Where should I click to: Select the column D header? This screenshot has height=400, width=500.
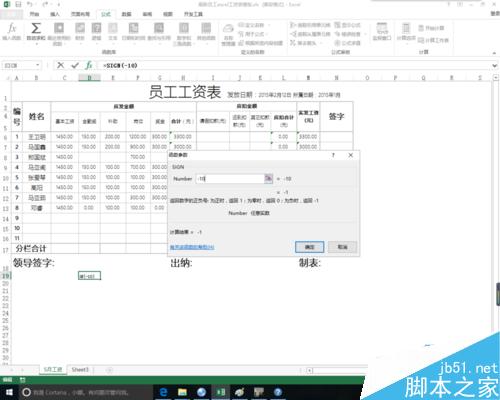click(89, 78)
